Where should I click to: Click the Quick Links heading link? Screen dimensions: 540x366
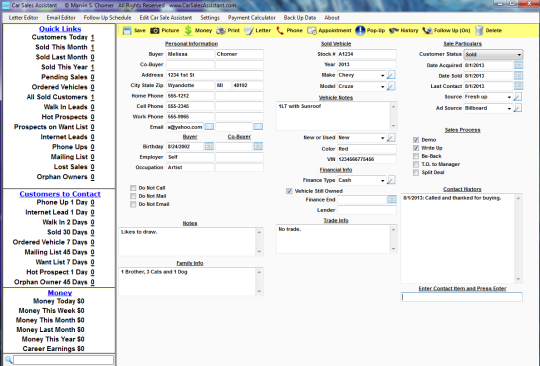[60, 29]
